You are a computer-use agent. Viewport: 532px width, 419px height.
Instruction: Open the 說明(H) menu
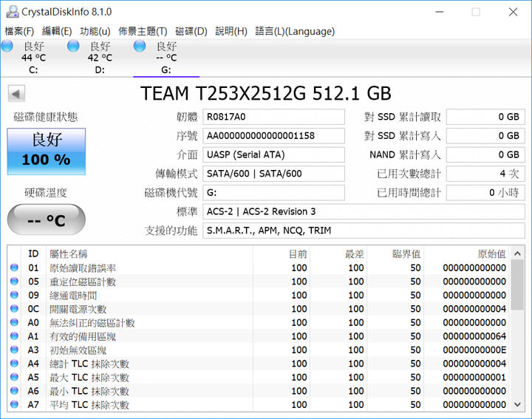231,31
